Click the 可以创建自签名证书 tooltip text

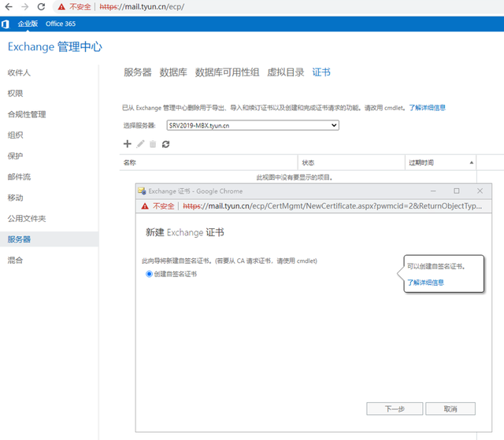point(435,266)
